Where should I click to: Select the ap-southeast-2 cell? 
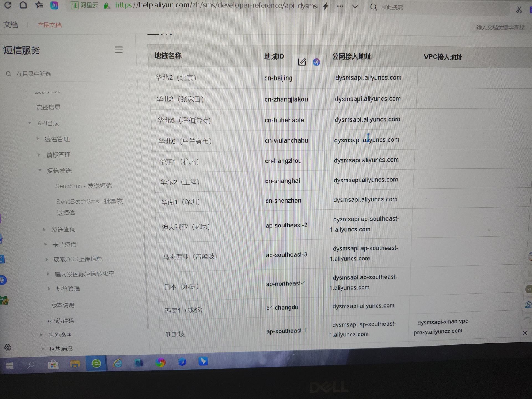pyautogui.click(x=287, y=225)
